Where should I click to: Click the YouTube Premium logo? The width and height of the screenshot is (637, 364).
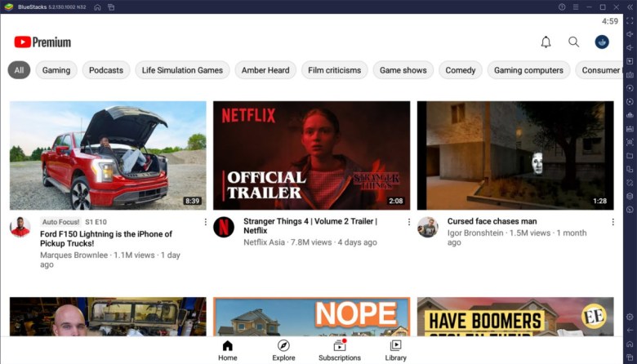[x=42, y=42]
